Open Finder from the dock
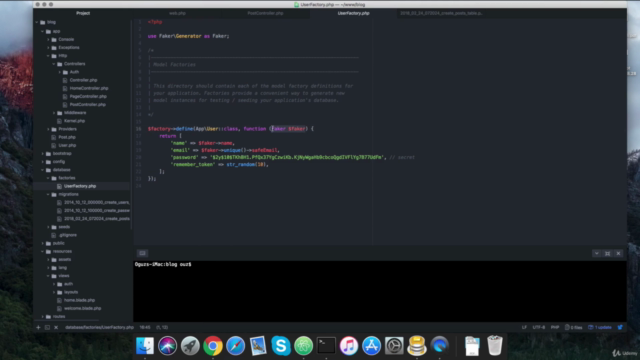 tap(145, 346)
